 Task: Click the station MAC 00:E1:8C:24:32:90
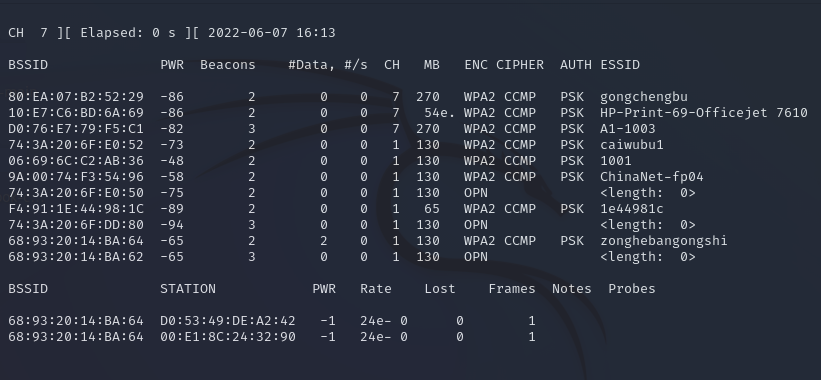click(228, 337)
